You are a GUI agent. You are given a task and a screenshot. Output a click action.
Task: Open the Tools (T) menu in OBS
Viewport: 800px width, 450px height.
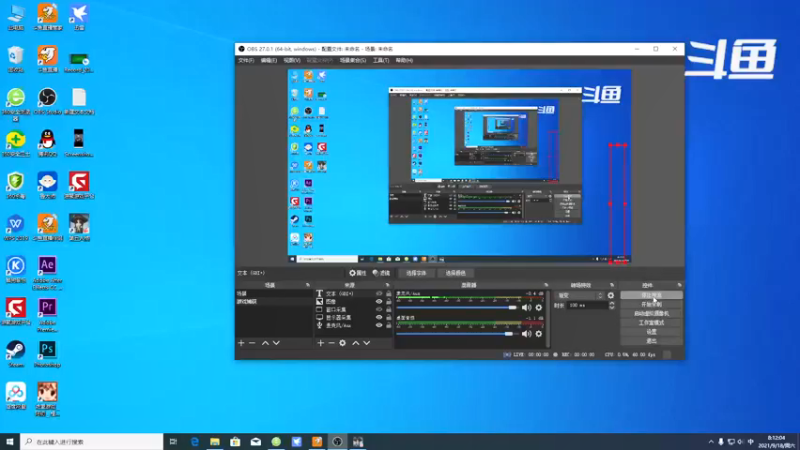point(381,60)
